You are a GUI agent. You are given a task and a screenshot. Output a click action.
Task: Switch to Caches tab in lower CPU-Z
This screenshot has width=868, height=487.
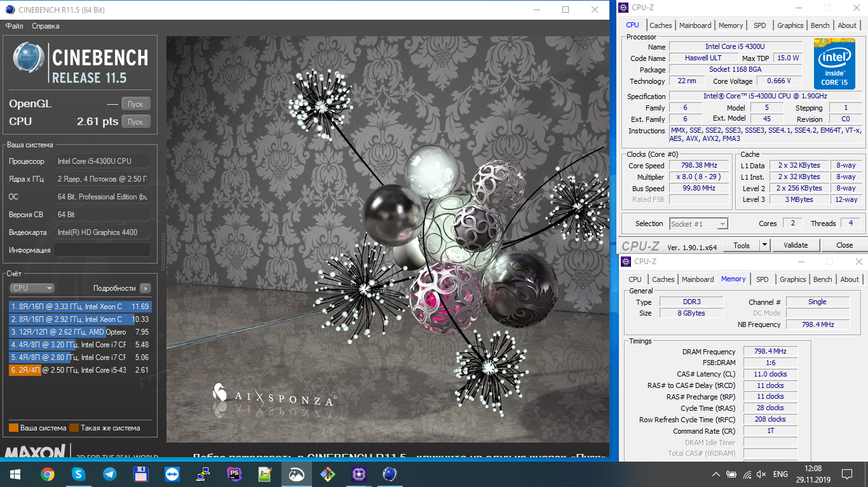(663, 279)
